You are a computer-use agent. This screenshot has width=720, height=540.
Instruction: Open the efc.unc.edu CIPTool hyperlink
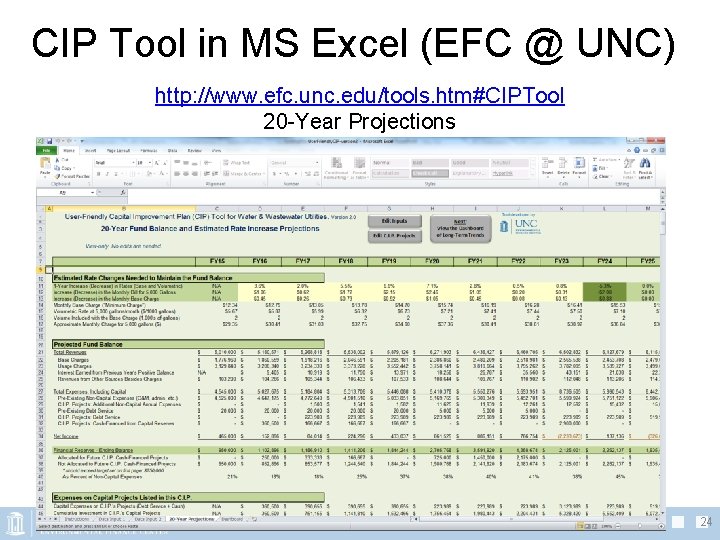(x=360, y=96)
